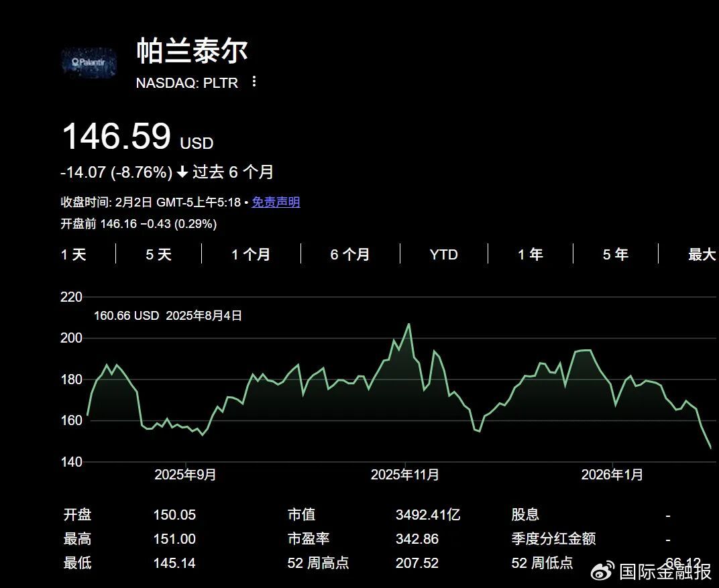
Task: Click the Palantir logo thumbnail
Action: 89,62
